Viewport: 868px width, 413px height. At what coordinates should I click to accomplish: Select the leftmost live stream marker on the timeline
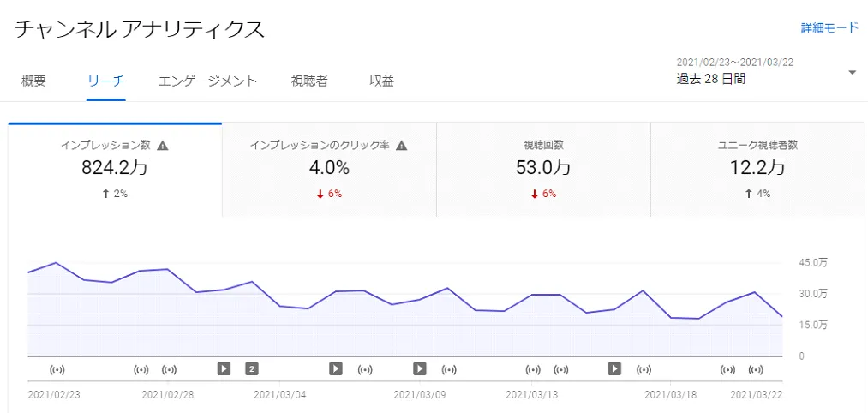[x=57, y=369]
